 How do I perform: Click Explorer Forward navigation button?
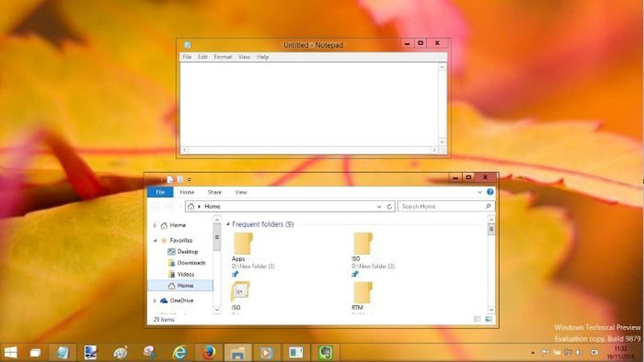coord(169,206)
